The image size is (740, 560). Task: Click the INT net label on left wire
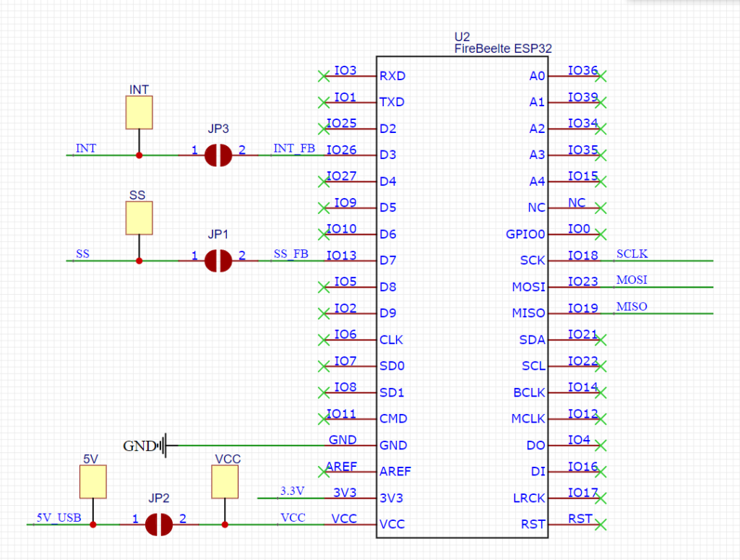click(86, 148)
